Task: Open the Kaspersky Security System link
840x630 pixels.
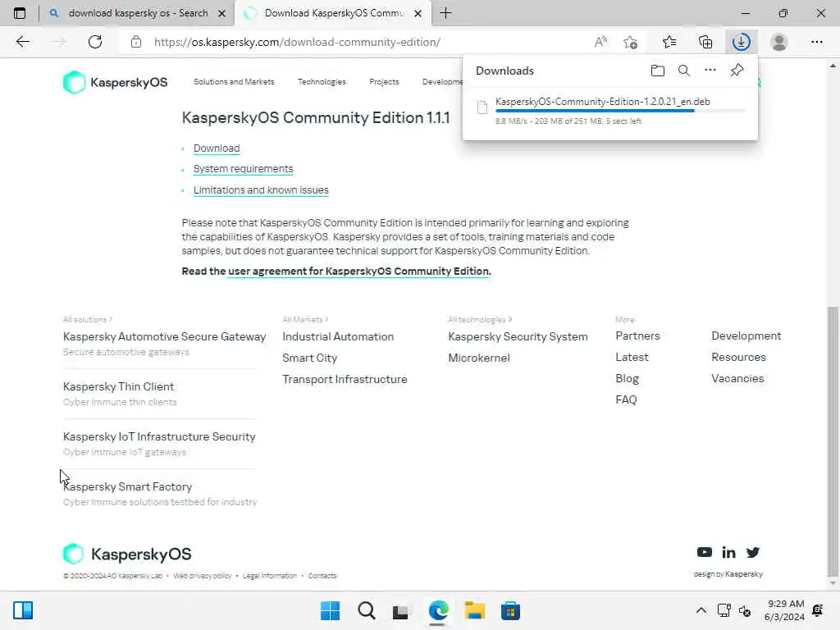Action: pos(518,336)
